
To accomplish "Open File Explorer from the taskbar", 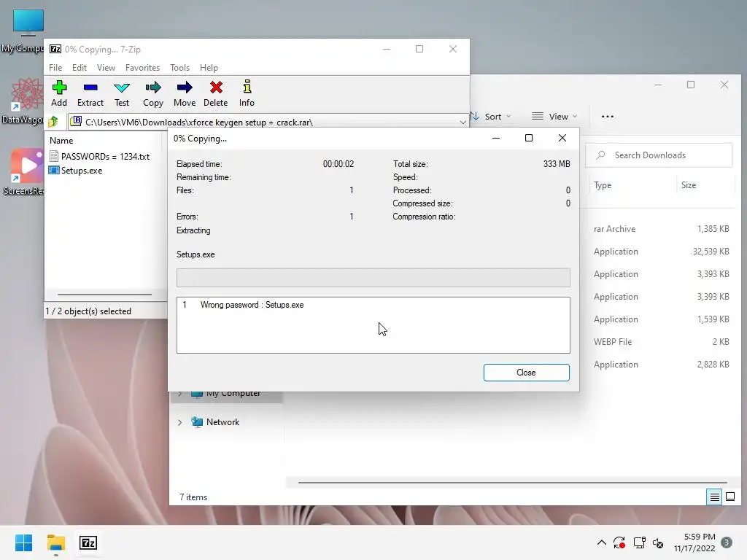I will 55,542.
